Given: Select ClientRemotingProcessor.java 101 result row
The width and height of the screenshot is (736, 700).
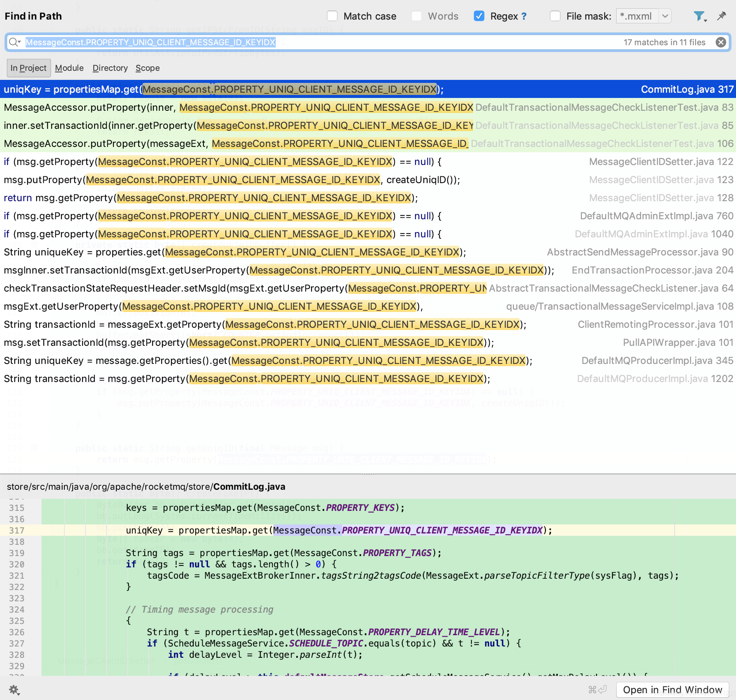Looking at the screenshot, I should click(x=368, y=324).
